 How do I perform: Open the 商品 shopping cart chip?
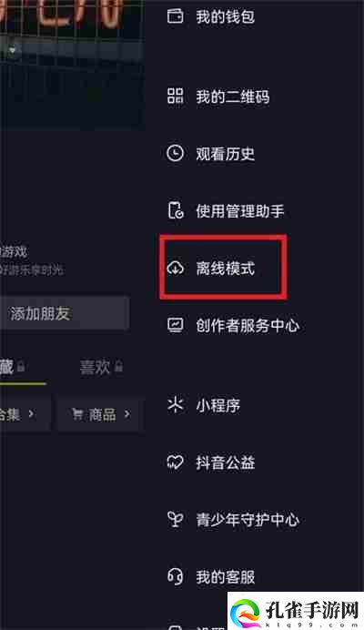100,414
